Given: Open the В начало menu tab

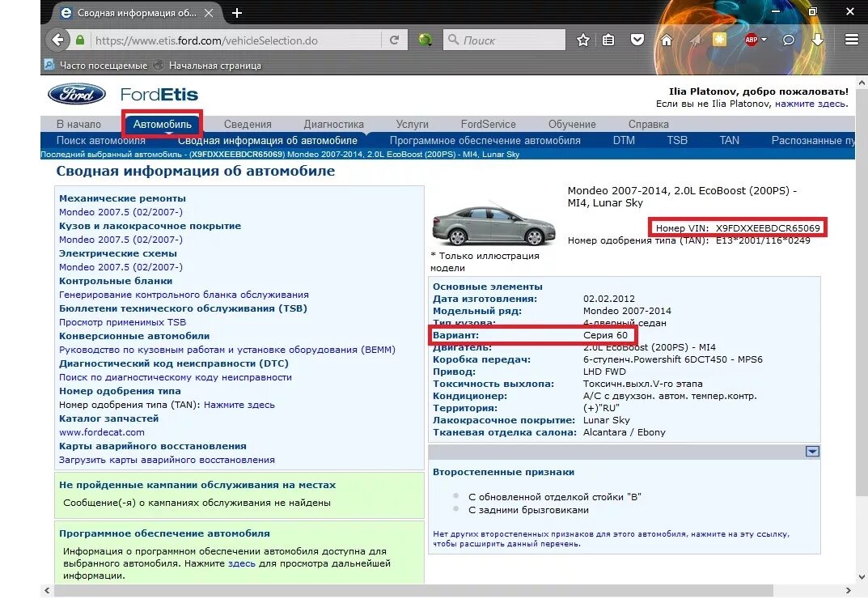Looking at the screenshot, I should (x=78, y=124).
